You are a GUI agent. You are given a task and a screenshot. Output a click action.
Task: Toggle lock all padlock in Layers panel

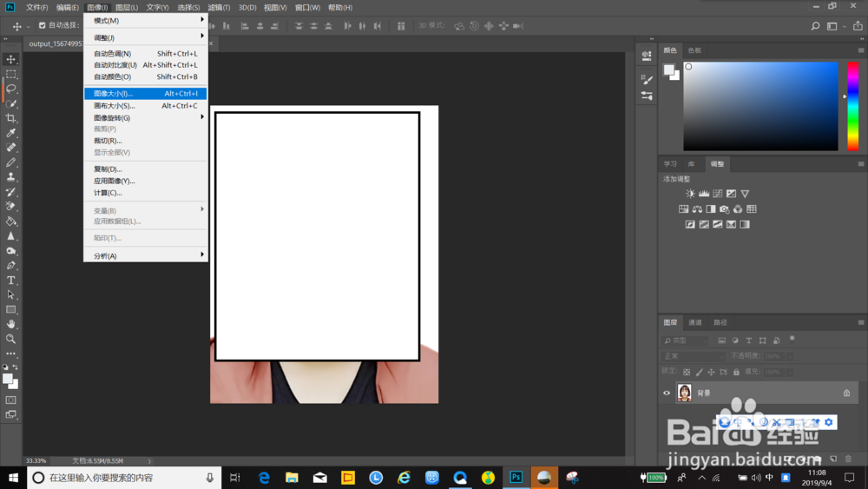(x=736, y=372)
